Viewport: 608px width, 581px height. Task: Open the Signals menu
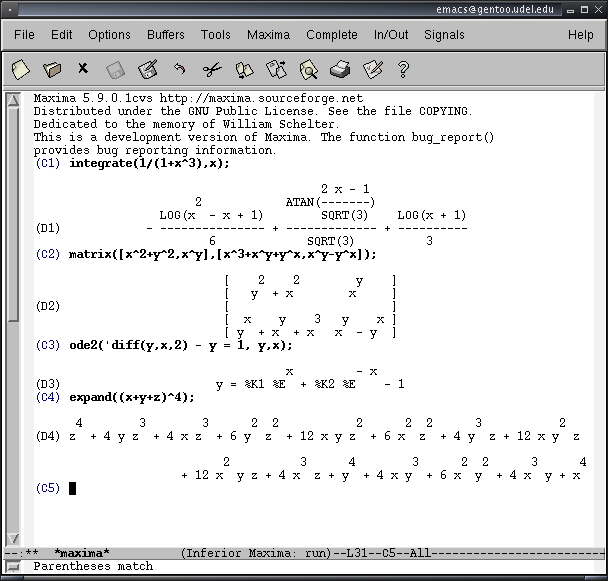[x=444, y=35]
